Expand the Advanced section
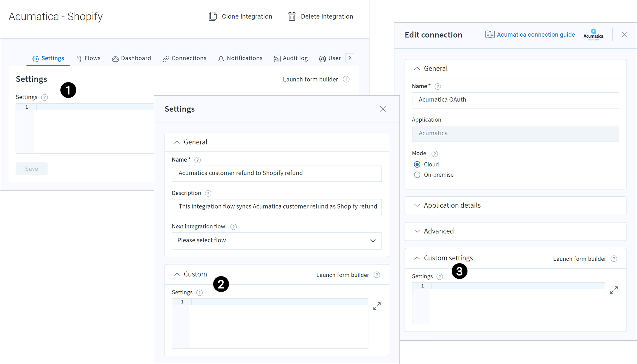Screen dimensions: 637x364 coord(417,231)
